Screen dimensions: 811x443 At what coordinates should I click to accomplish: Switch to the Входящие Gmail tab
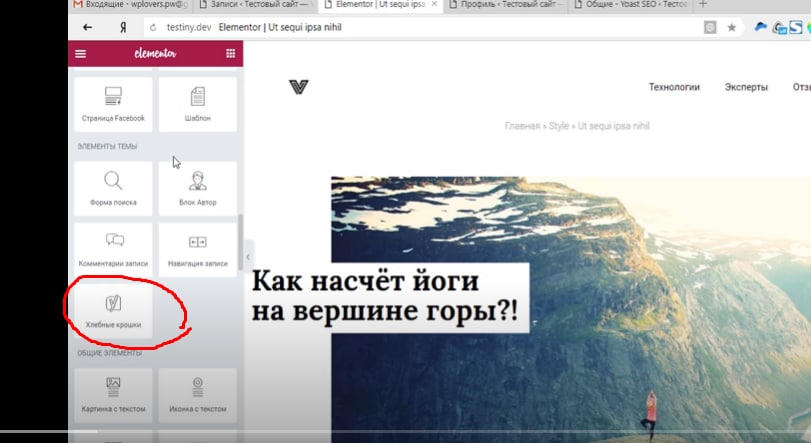pyautogui.click(x=130, y=5)
